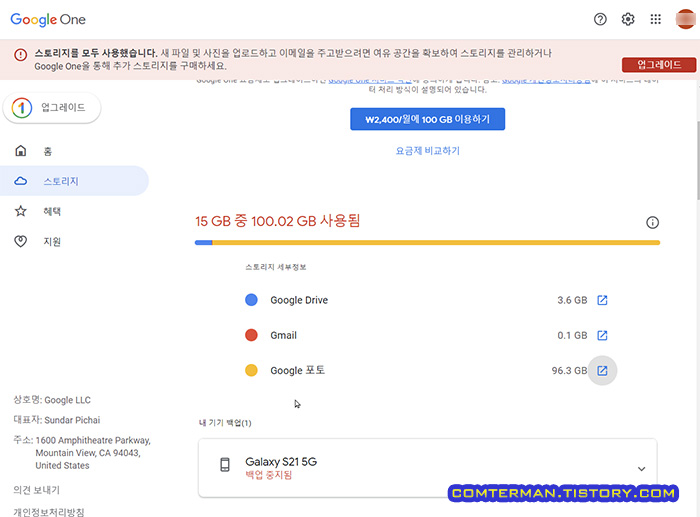Click the storage info circle icon
Viewport: 700px width, 517px height.
pyautogui.click(x=652, y=222)
